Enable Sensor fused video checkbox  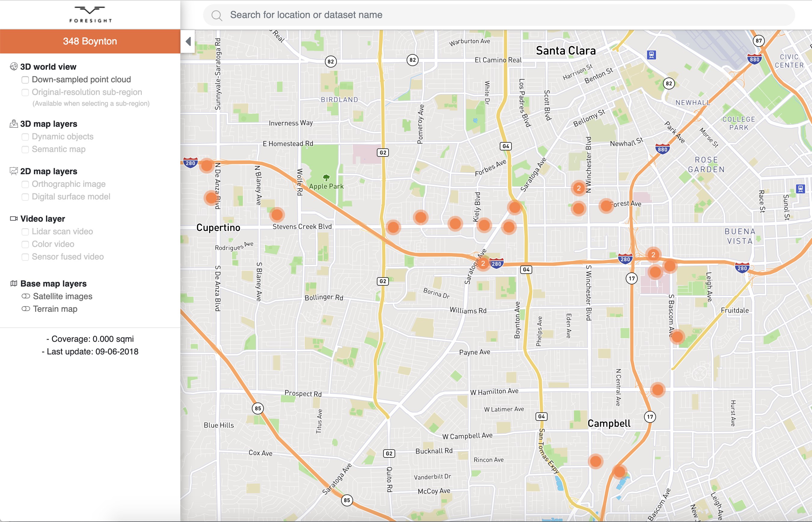point(25,256)
